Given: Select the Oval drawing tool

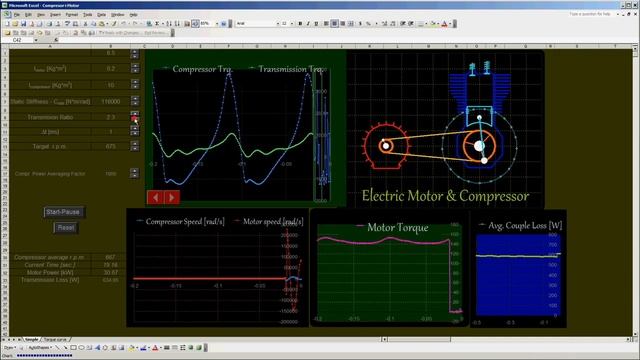Looking at the screenshot, I should coord(81,347).
